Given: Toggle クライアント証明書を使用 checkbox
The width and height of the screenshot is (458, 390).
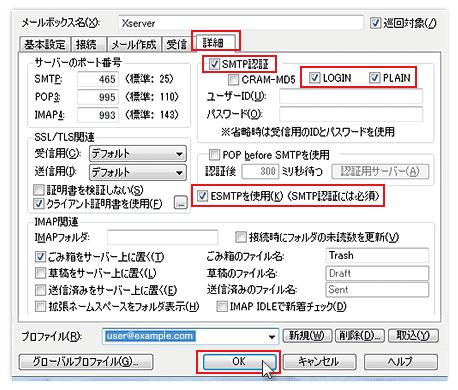Looking at the screenshot, I should click(39, 204).
